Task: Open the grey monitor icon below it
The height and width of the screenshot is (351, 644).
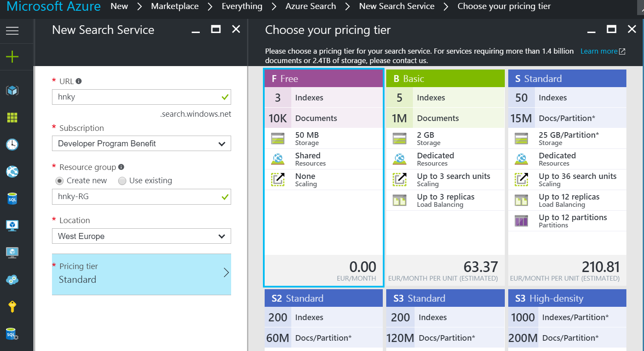Action: click(12, 253)
